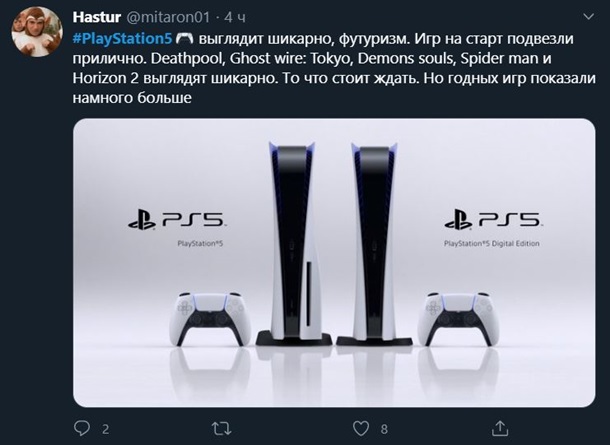610x445 pixels.
Task: Retweet this PlayStation5 post
Action: (x=222, y=429)
